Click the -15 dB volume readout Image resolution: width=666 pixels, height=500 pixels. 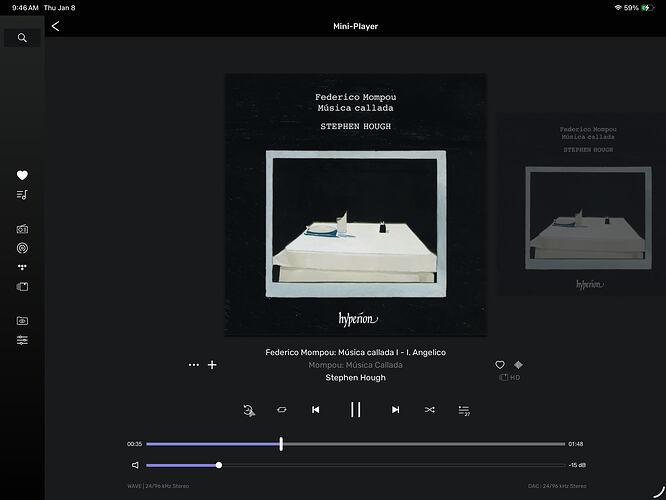pyautogui.click(x=577, y=465)
